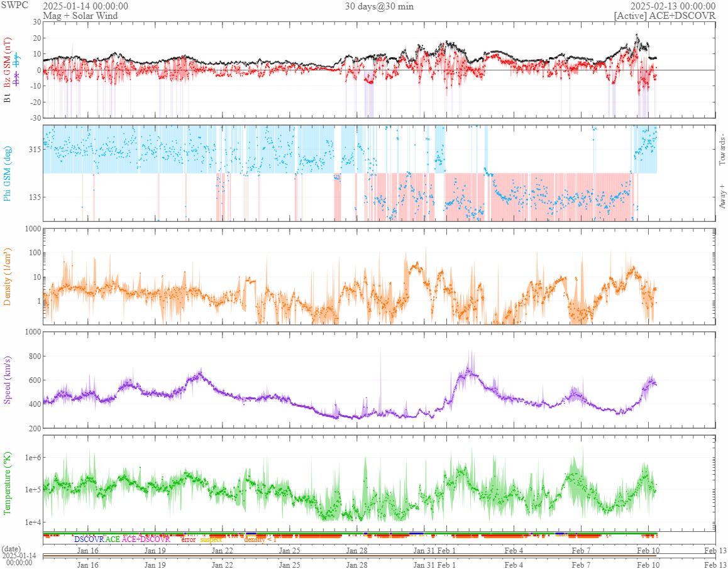The height and width of the screenshot is (569, 728).
Task: Click the 'Bx' purple series label
Action: 17,79
